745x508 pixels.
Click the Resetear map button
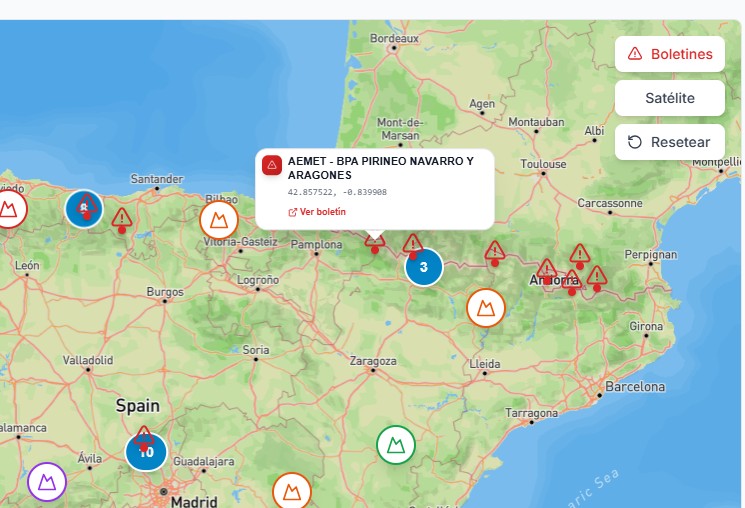click(669, 142)
